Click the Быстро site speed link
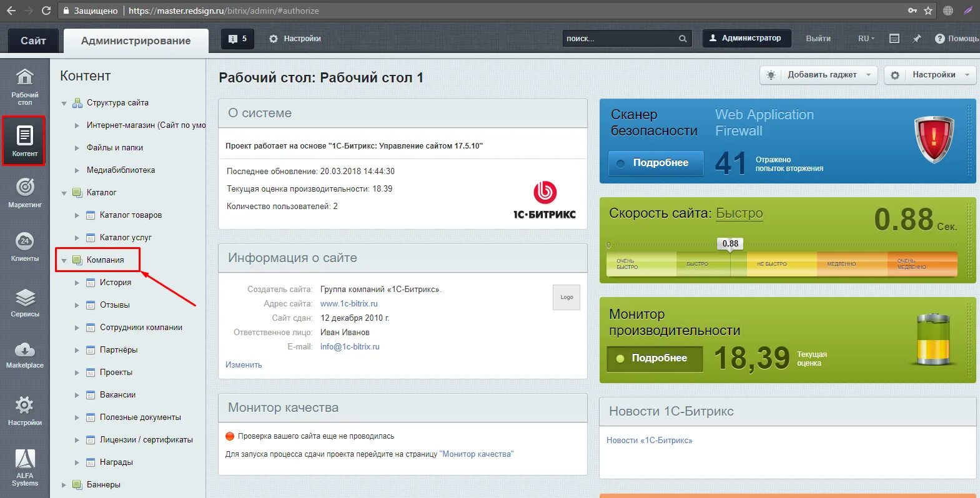 (x=740, y=213)
